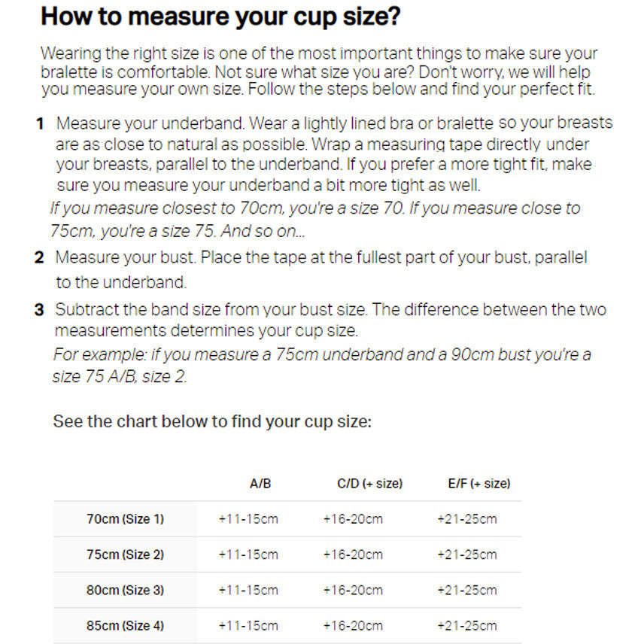Click the 'Measure your bust' instruction text

tap(321, 270)
